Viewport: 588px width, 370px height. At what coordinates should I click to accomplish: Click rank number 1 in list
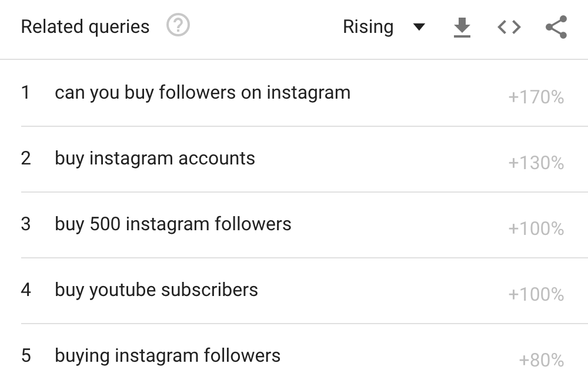pos(25,93)
